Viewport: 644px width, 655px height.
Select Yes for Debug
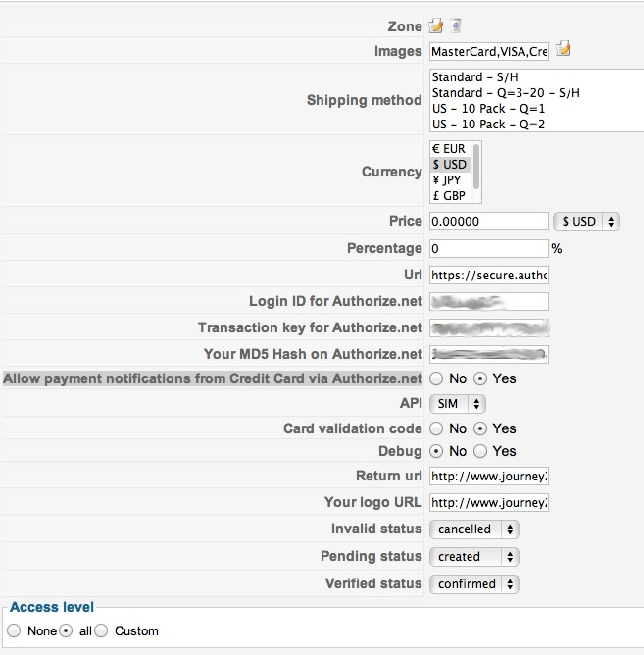480,451
